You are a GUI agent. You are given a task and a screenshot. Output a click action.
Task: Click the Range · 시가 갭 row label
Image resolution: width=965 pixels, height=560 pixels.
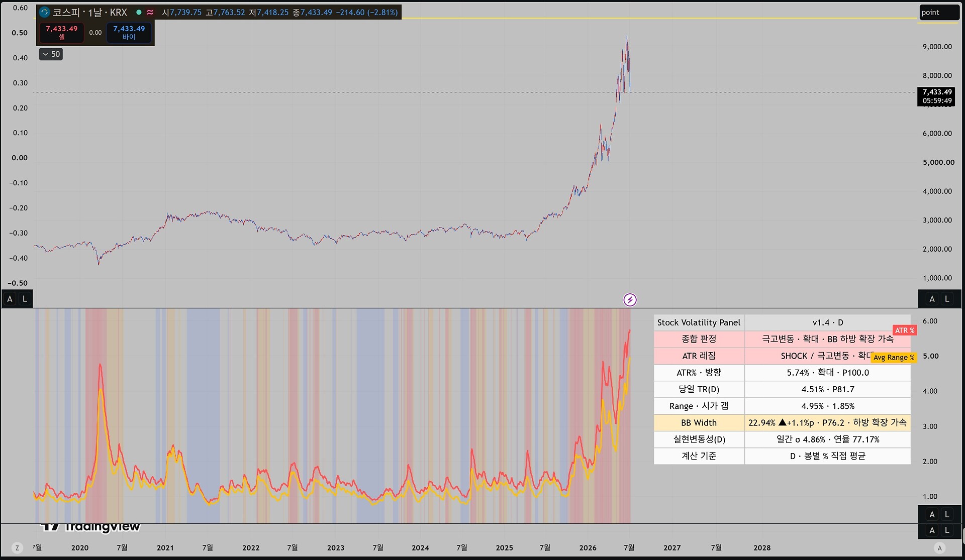[x=699, y=406]
